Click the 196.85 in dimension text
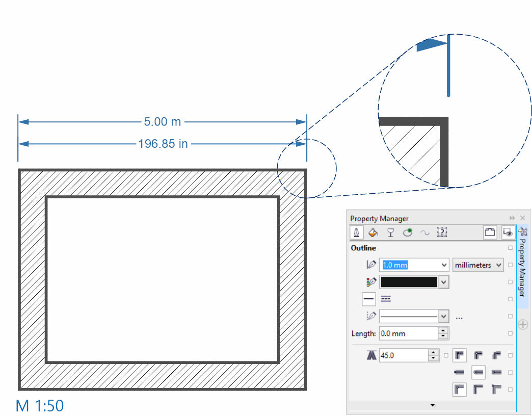 (163, 144)
